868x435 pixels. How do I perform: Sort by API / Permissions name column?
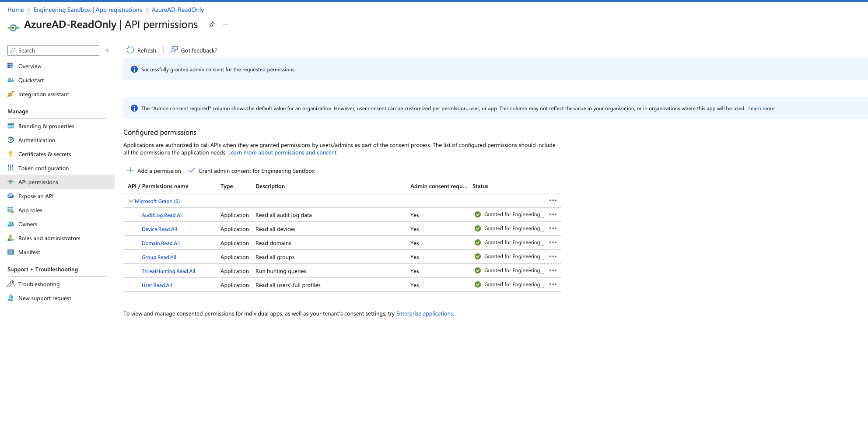coord(158,186)
